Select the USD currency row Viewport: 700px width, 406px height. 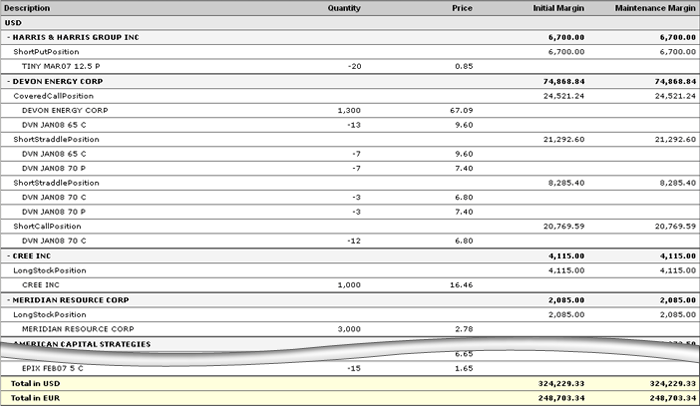[x=350, y=23]
